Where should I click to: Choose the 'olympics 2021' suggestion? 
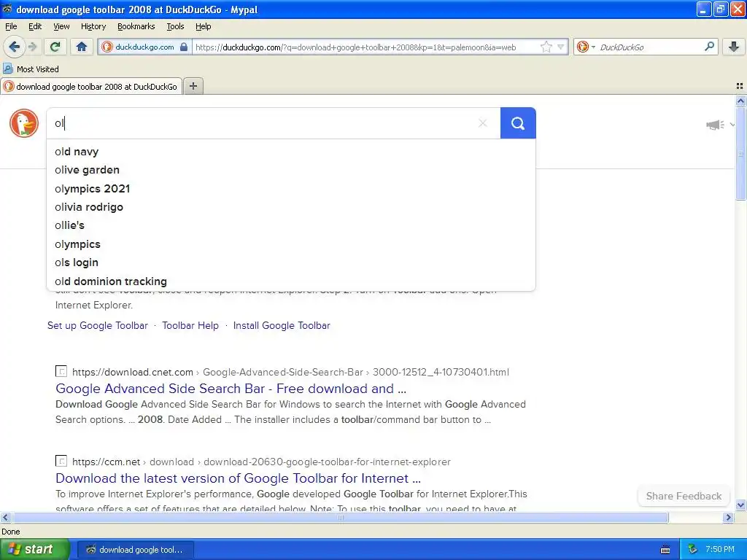(290, 189)
